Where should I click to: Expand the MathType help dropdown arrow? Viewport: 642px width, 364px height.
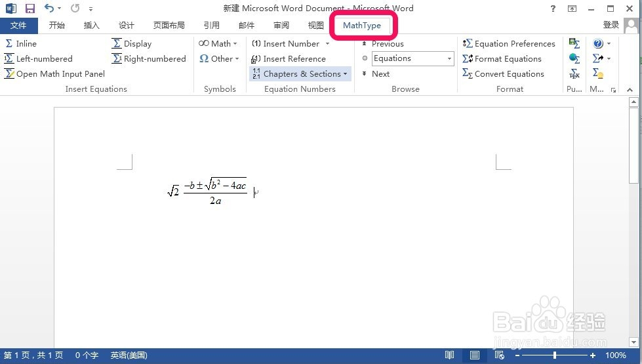point(609,43)
